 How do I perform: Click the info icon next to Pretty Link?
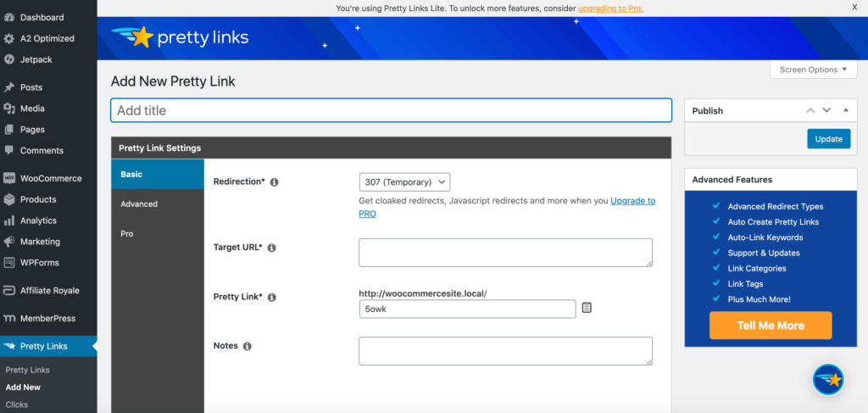coord(271,298)
